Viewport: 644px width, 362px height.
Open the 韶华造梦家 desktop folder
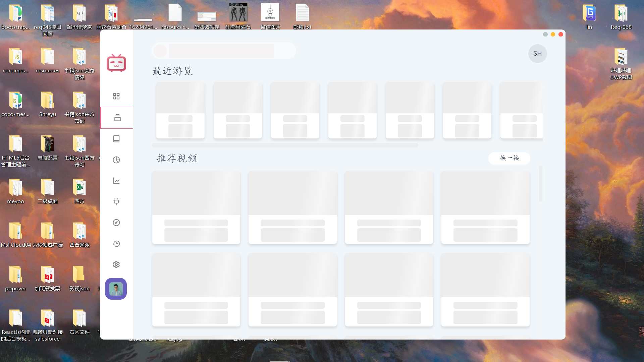point(79,17)
